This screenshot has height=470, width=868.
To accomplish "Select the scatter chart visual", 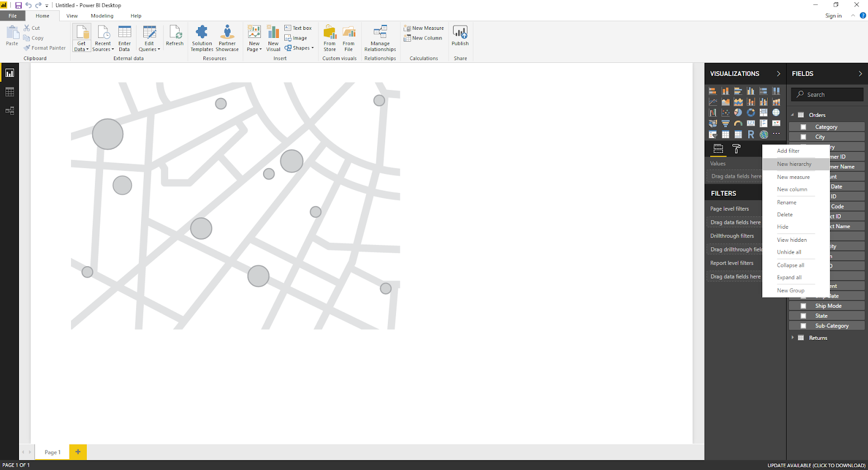I will (725, 113).
